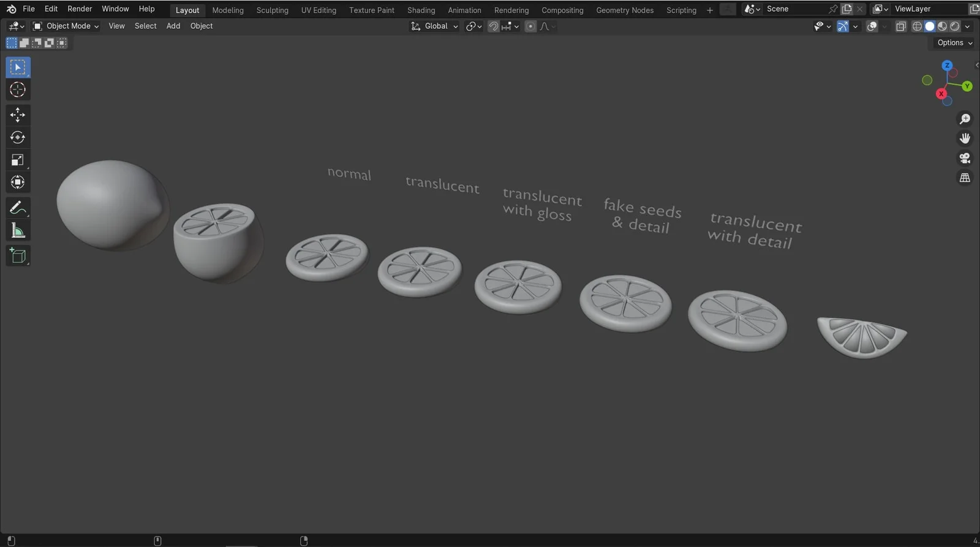Open the viewport Select menu
This screenshot has width=980, height=547.
click(x=146, y=26)
